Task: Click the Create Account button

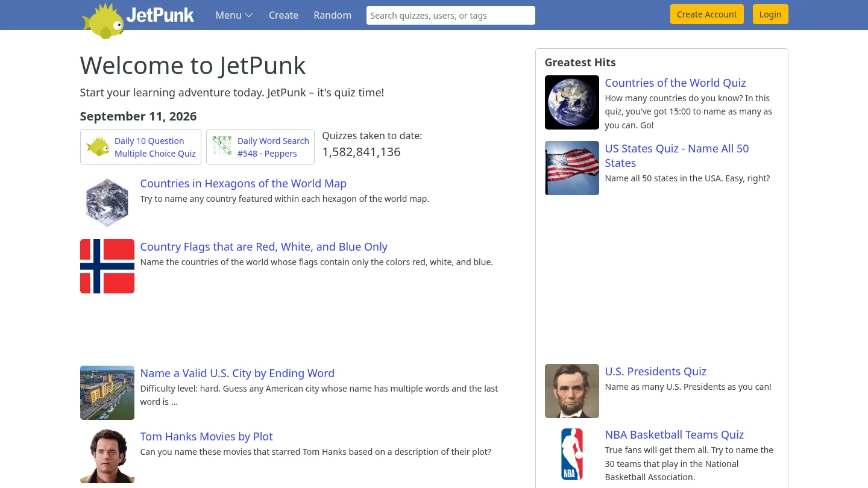Action: point(706,14)
